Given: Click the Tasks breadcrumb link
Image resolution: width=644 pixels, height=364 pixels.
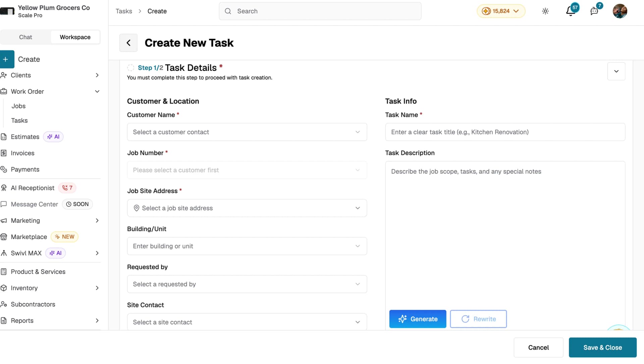Looking at the screenshot, I should (124, 11).
